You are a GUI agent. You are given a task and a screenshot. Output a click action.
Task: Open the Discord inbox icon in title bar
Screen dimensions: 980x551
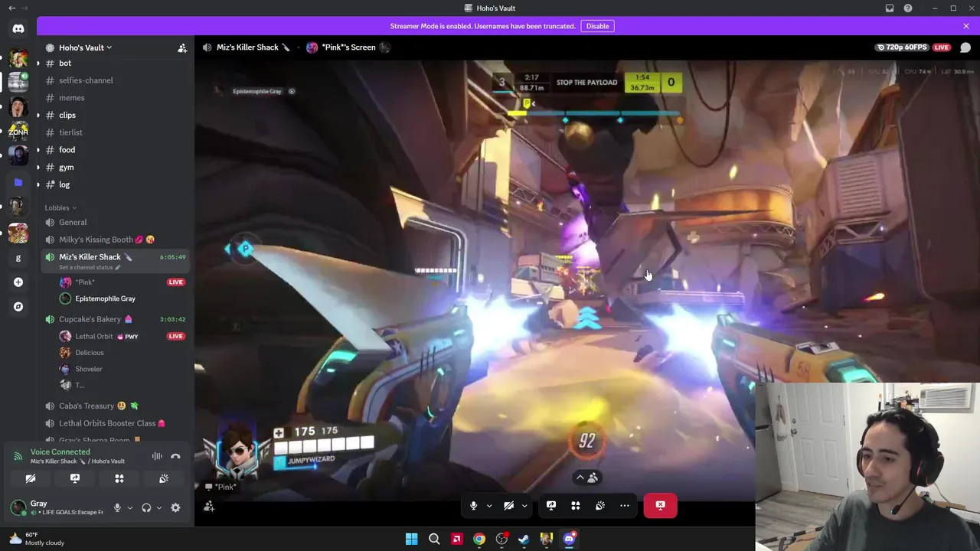pyautogui.click(x=890, y=8)
